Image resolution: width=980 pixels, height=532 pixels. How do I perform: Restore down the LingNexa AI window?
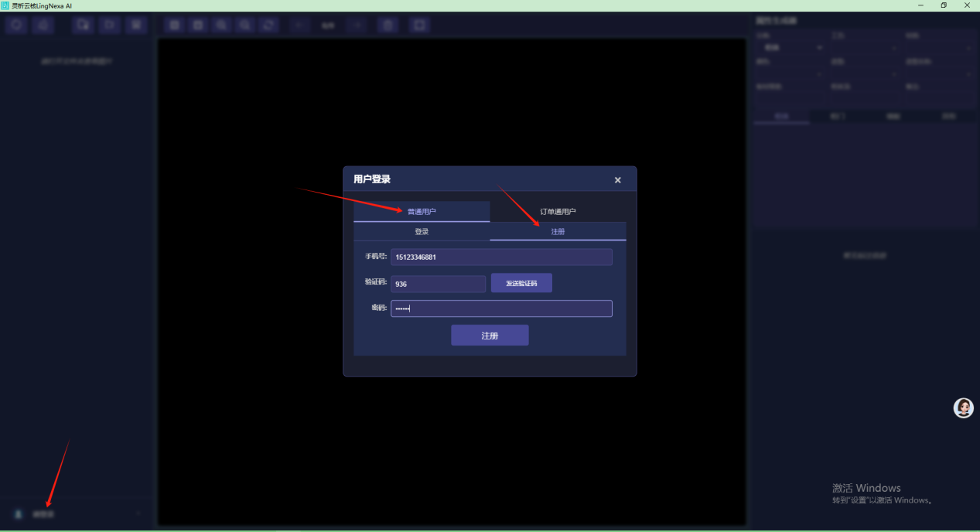tap(944, 5)
